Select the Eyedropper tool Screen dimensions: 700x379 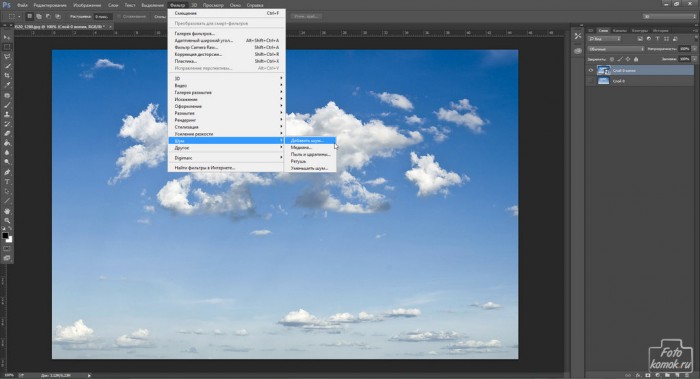pyautogui.click(x=7, y=85)
